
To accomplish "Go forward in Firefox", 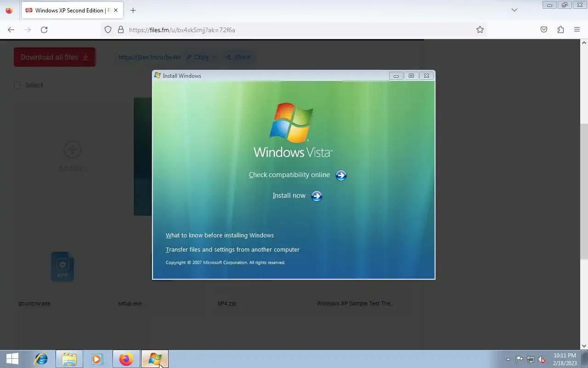I will [28, 30].
